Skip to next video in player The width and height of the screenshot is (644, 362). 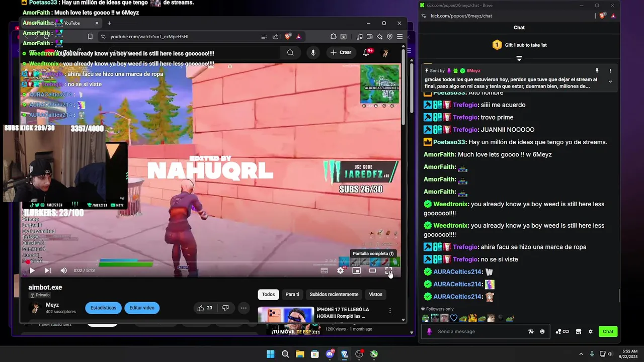(x=48, y=270)
